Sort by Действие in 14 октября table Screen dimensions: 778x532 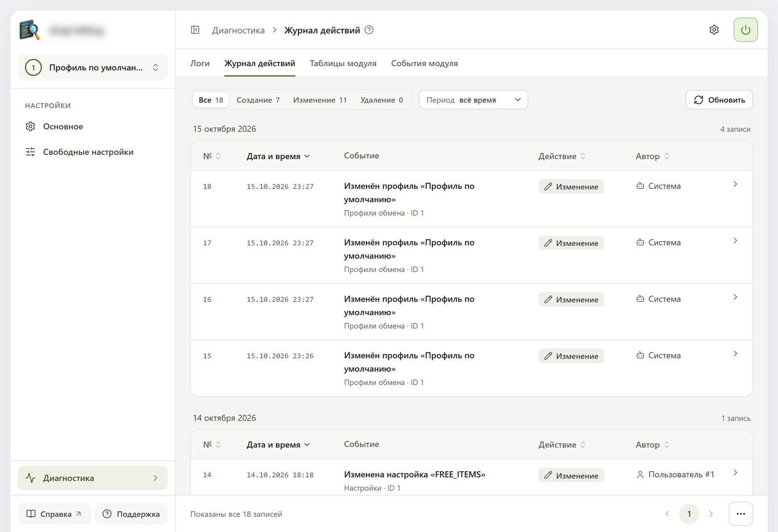(x=562, y=445)
